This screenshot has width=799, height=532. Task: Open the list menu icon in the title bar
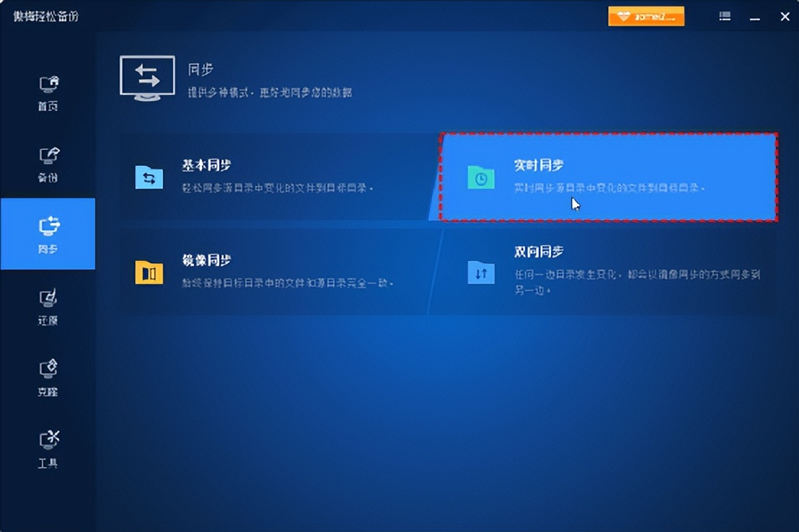tap(724, 16)
